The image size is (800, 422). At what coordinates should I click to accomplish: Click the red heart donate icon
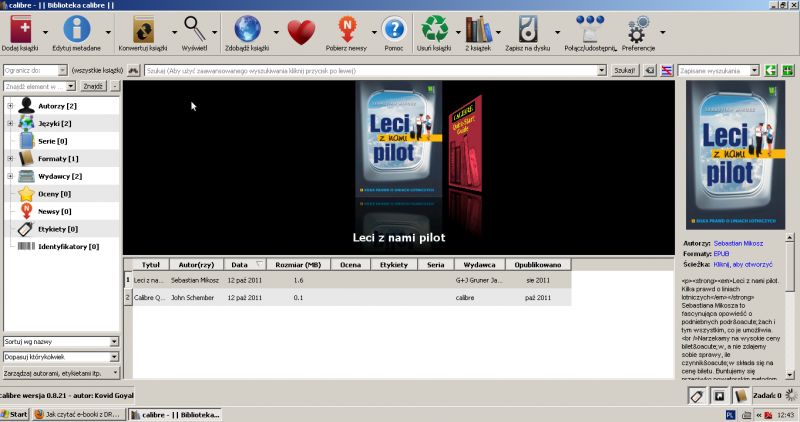coord(301,32)
